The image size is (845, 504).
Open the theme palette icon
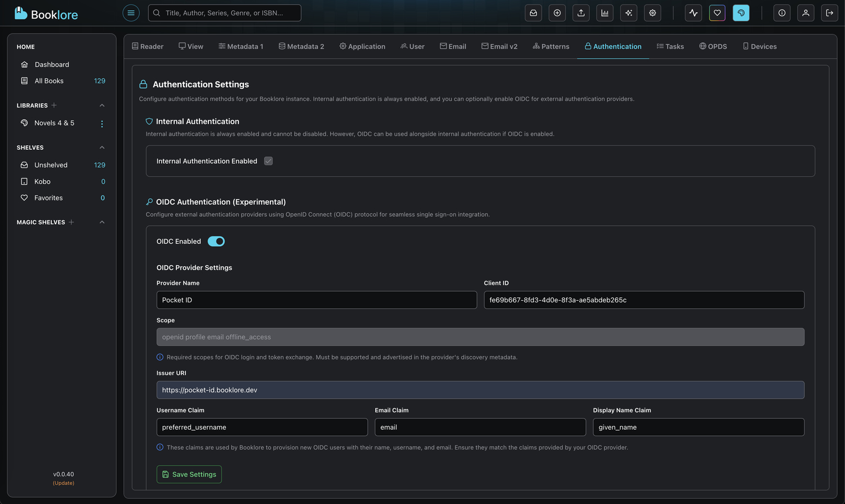[x=741, y=12]
